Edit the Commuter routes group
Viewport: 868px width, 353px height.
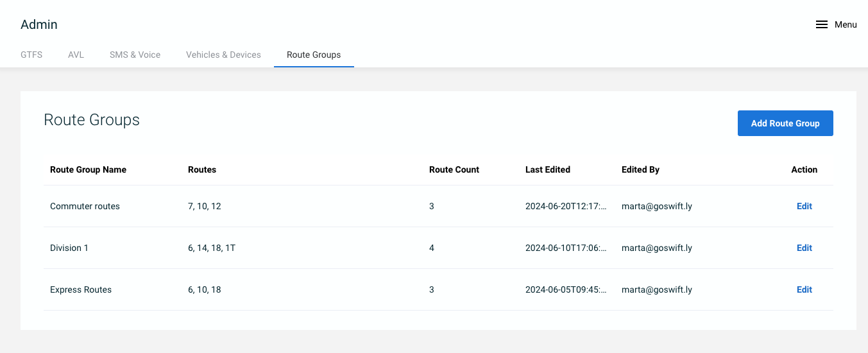click(804, 206)
